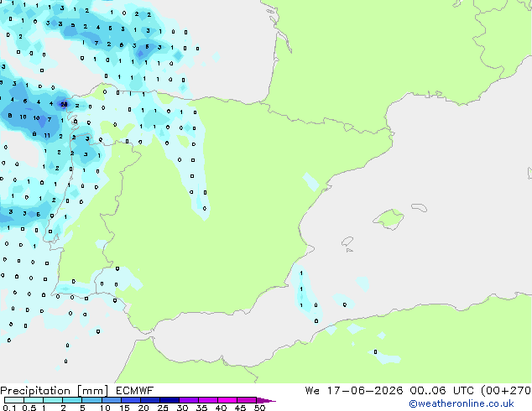Click the '(00+270' forecast offset text
This screenshot has width=532, height=411.
coord(506,391)
